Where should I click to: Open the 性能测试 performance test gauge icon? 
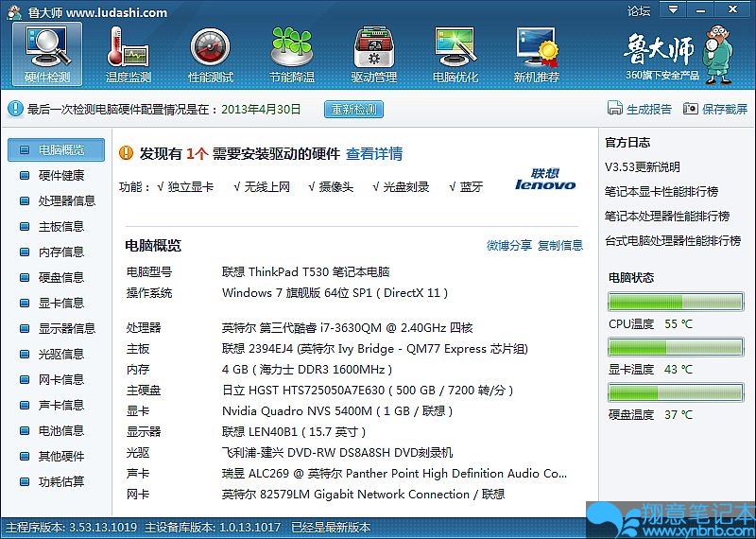point(210,54)
